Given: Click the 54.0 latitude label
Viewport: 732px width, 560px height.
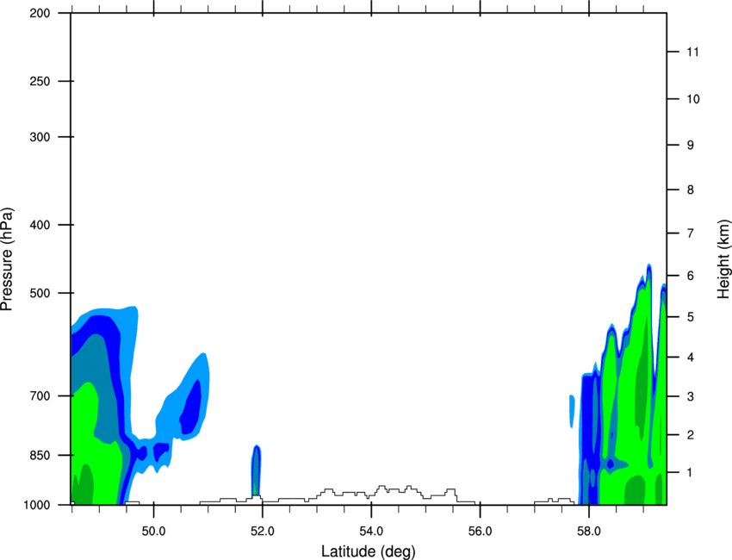Looking at the screenshot, I should pos(371,532).
